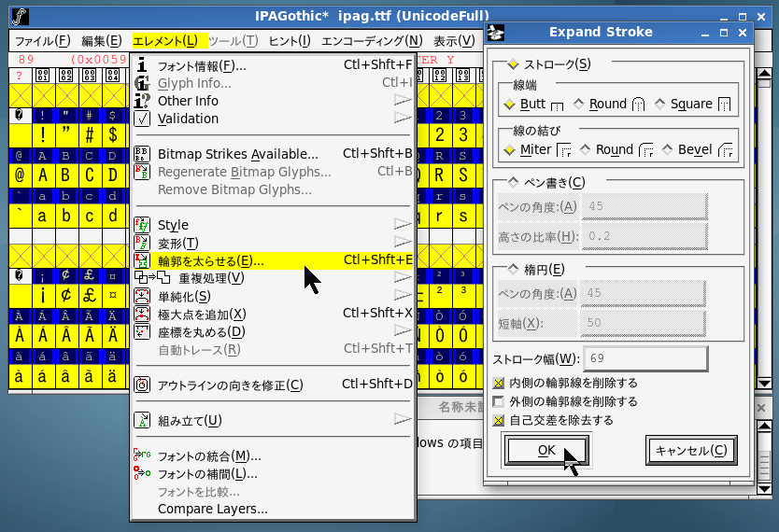Click the 単純化 simplify icon
Screen dimensions: 779x532
click(142, 296)
